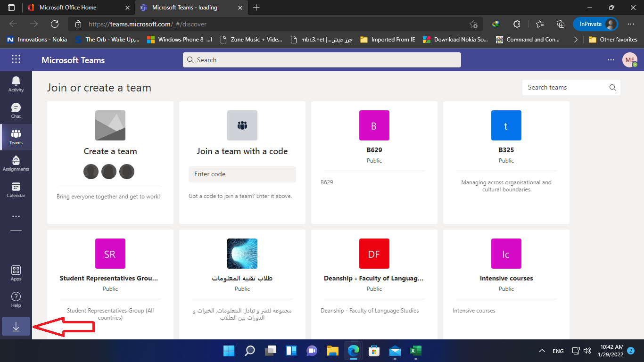Open the Student Representatives Group team
Screen dimensions: 644x362
point(110,284)
